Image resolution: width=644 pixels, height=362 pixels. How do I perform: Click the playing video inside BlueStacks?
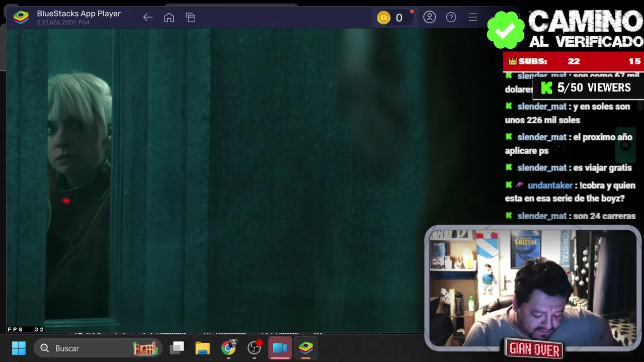point(216,180)
